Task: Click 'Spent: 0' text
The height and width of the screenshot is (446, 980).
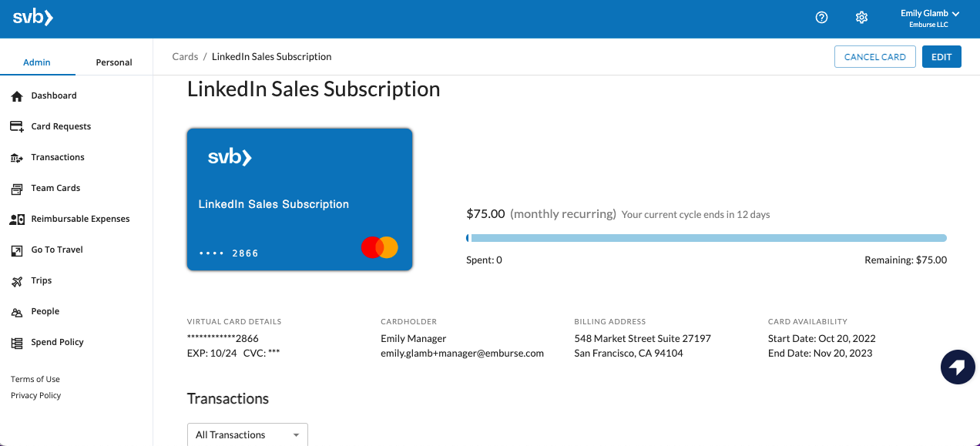Action: (484, 260)
